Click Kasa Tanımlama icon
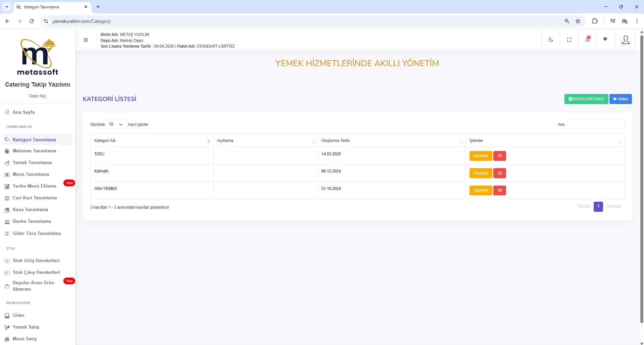644x345 pixels. click(x=7, y=210)
